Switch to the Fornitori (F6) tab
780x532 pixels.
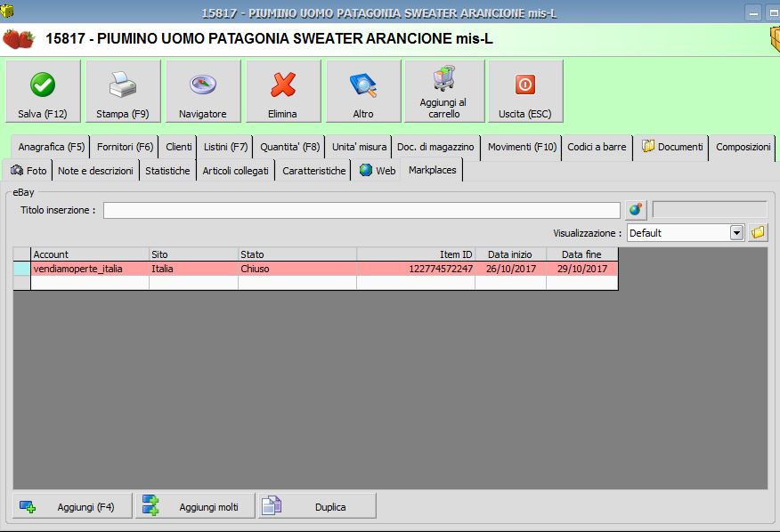(125, 147)
